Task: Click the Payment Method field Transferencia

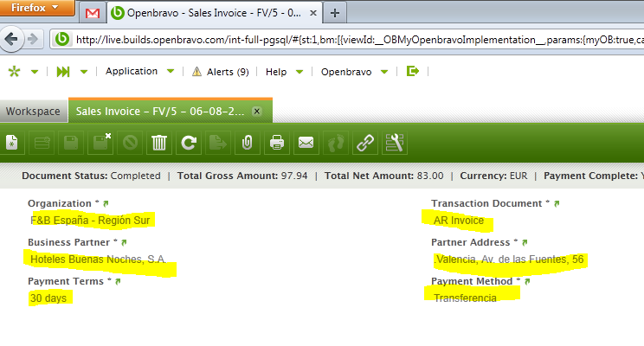Action: pos(466,297)
